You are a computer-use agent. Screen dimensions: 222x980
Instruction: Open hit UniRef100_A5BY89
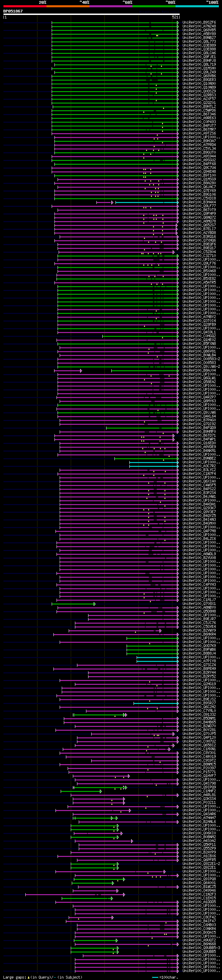tap(199, 34)
